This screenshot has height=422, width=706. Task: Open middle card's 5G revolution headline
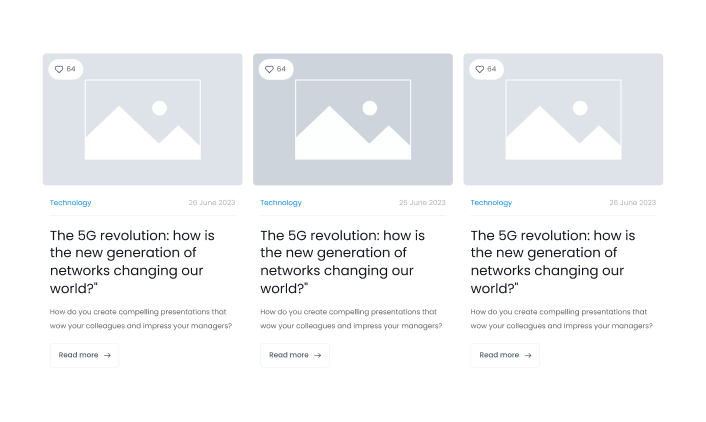pyautogui.click(x=342, y=262)
